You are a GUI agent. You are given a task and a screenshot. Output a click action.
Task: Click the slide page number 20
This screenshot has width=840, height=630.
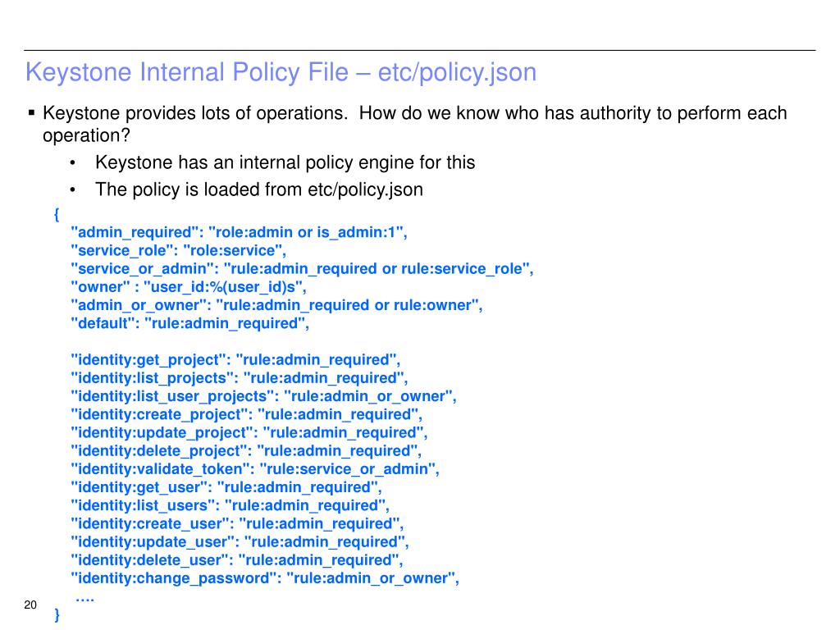(30, 605)
